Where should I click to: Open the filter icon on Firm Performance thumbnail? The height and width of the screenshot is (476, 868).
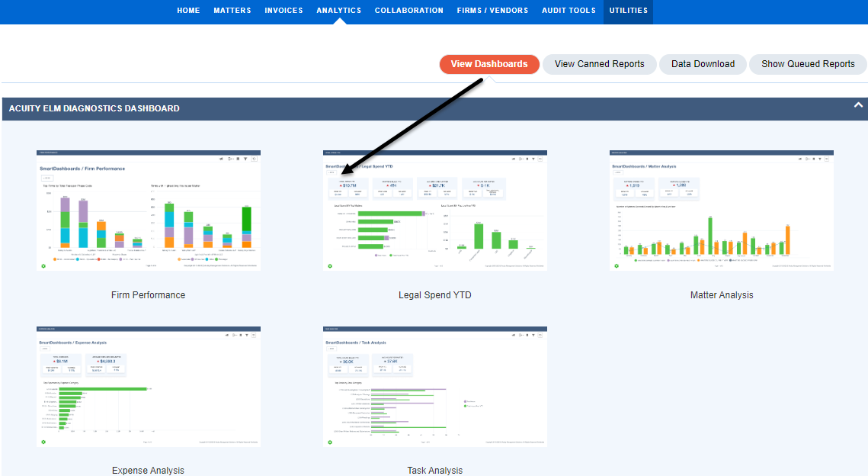[x=245, y=159]
